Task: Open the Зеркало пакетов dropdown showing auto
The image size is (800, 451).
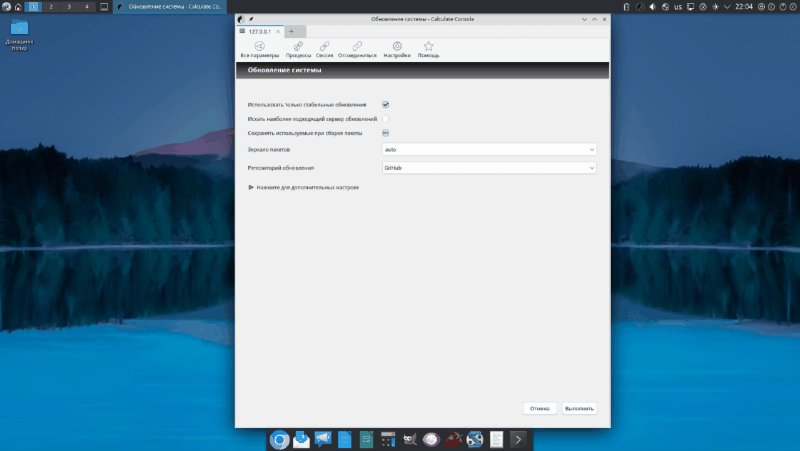Action: click(489, 149)
